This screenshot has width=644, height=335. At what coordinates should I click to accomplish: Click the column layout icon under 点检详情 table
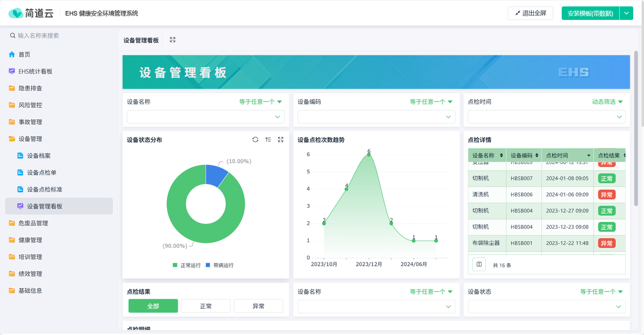(479, 264)
